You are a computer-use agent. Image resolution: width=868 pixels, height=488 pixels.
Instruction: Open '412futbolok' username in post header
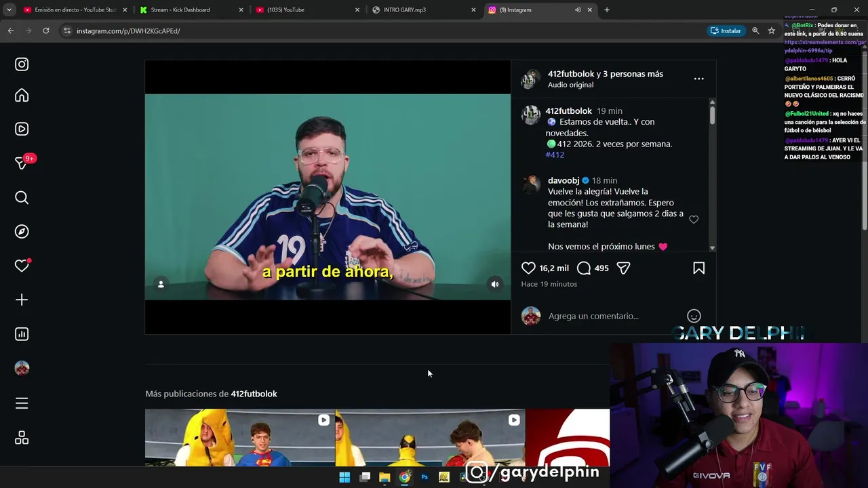tap(571, 74)
